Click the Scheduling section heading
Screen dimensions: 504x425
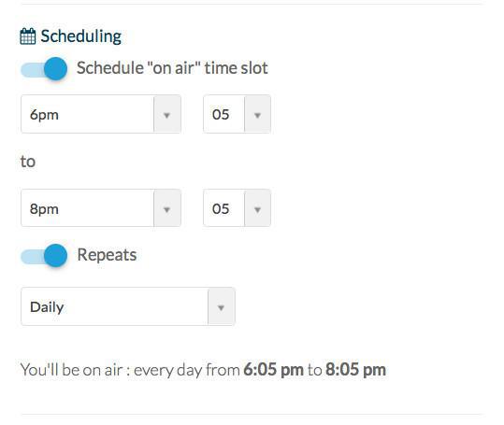[x=81, y=36]
